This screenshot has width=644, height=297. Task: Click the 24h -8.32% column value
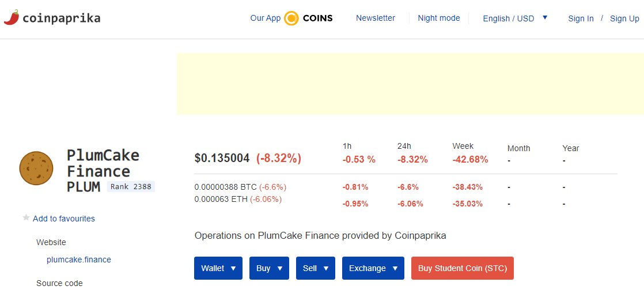[x=413, y=160]
